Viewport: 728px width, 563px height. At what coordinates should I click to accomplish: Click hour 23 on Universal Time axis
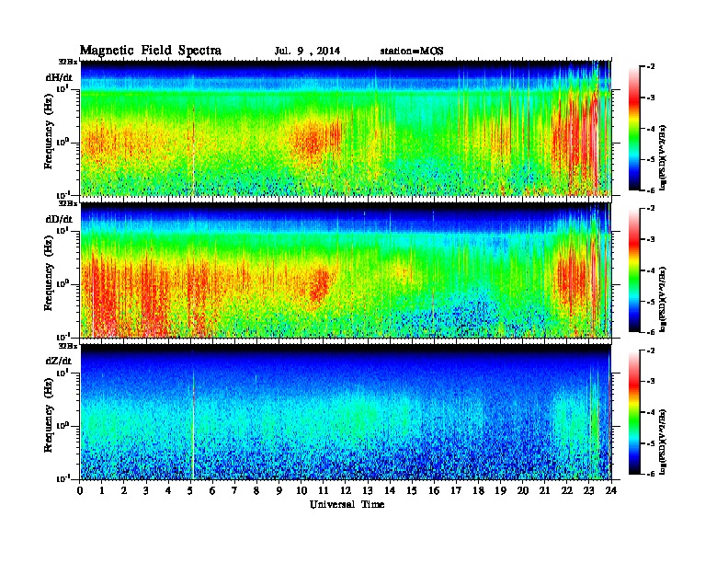point(589,491)
